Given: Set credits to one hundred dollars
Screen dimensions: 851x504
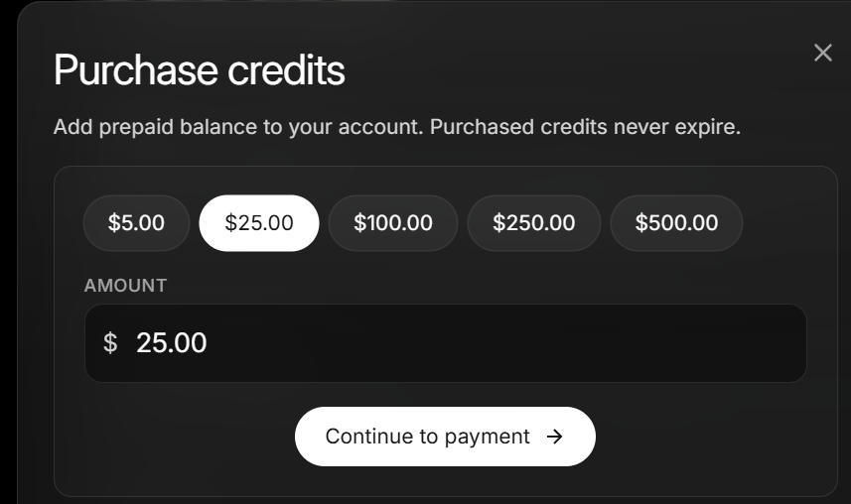Looking at the screenshot, I should pyautogui.click(x=393, y=223).
